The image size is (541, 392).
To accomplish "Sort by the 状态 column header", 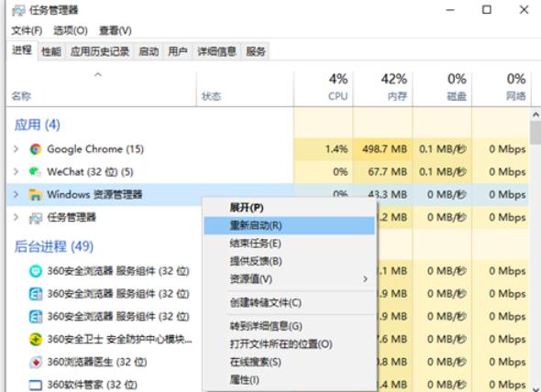I will (x=245, y=89).
